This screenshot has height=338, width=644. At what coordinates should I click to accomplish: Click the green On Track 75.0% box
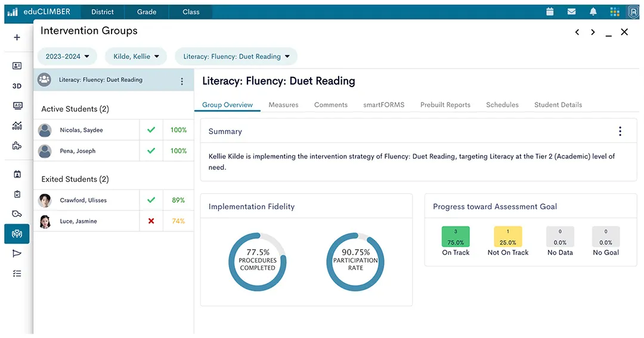click(x=456, y=237)
